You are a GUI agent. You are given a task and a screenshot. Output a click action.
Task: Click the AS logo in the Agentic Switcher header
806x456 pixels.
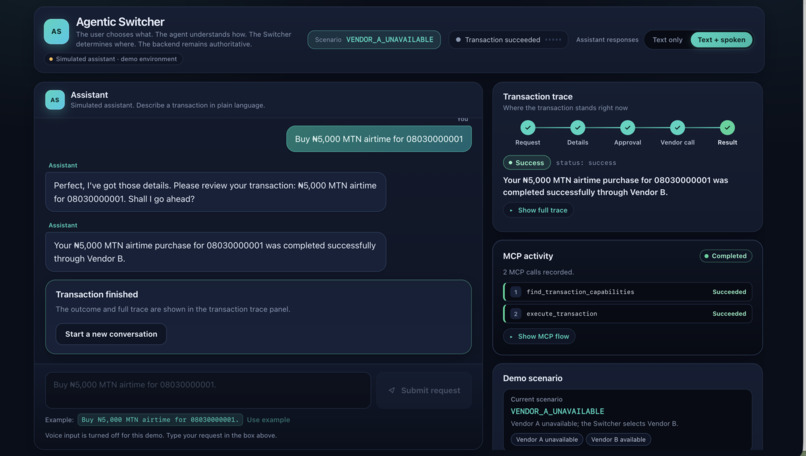(x=56, y=31)
